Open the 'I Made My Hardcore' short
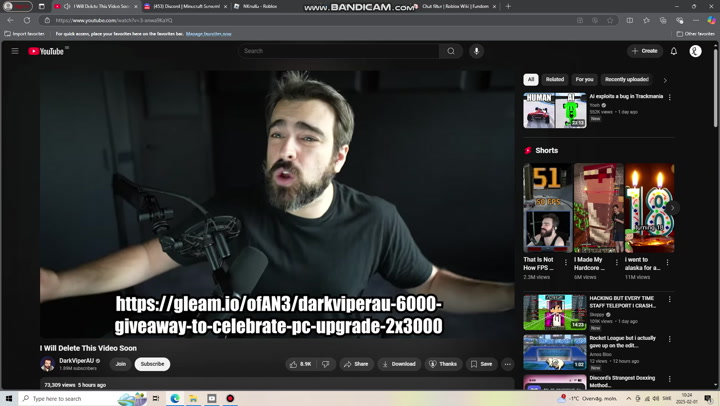Viewport: 720px width, 406px height. click(x=599, y=208)
